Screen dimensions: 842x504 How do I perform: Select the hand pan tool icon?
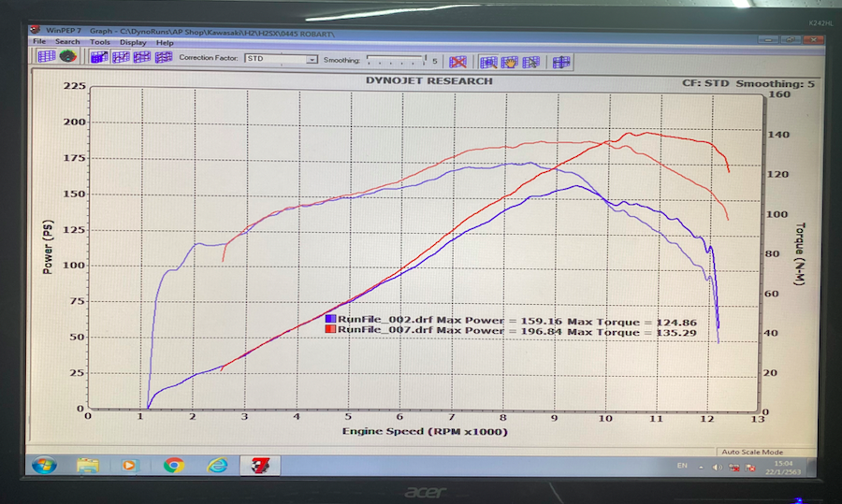tap(510, 62)
